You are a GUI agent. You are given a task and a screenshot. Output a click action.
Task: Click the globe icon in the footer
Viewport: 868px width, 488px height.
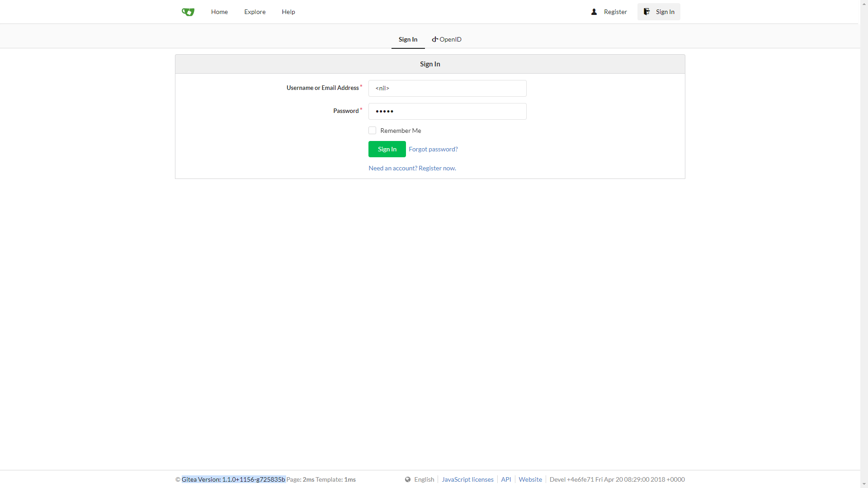pyautogui.click(x=408, y=479)
